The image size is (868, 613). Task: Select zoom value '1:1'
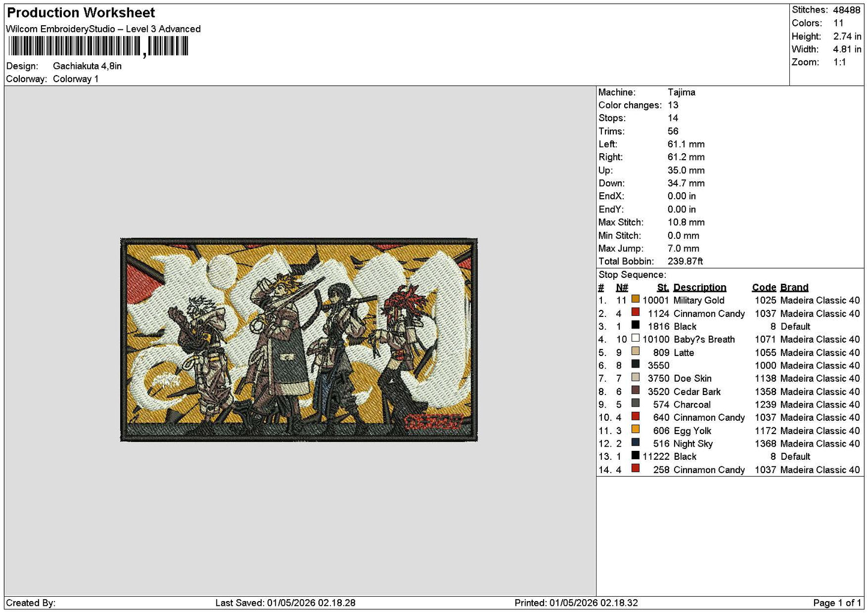839,62
